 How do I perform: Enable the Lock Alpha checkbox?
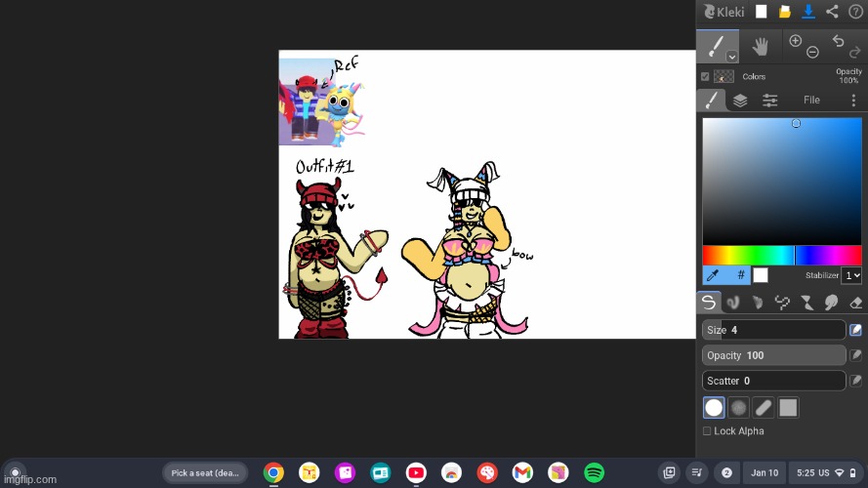click(707, 431)
